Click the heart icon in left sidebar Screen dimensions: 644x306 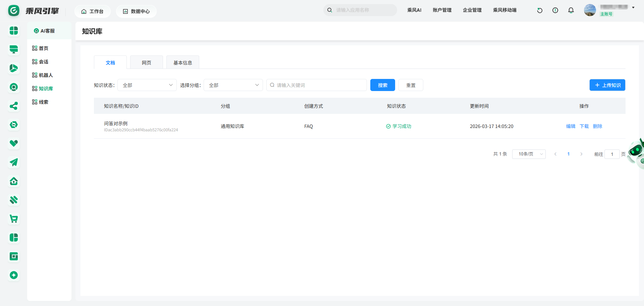[14, 143]
